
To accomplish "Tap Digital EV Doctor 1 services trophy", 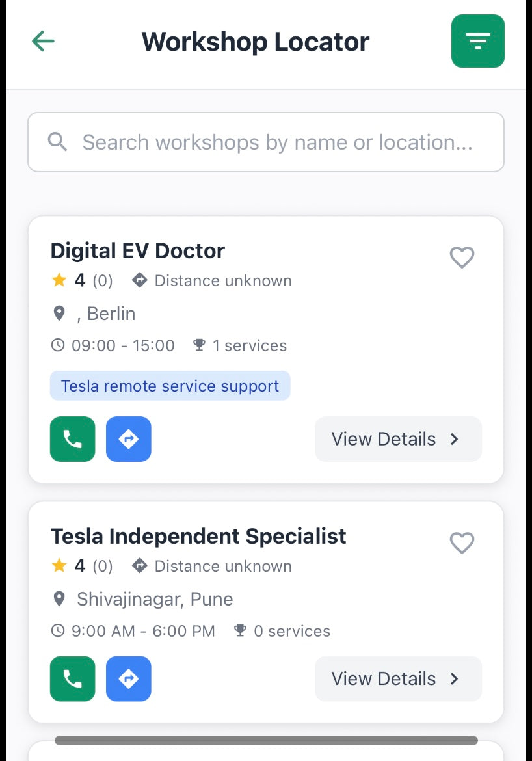I will click(x=200, y=345).
